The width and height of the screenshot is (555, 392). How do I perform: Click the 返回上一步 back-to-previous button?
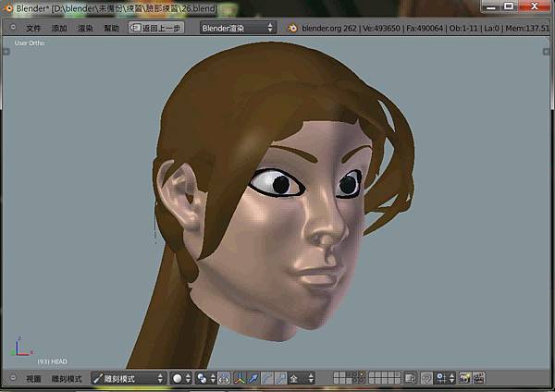[x=156, y=28]
